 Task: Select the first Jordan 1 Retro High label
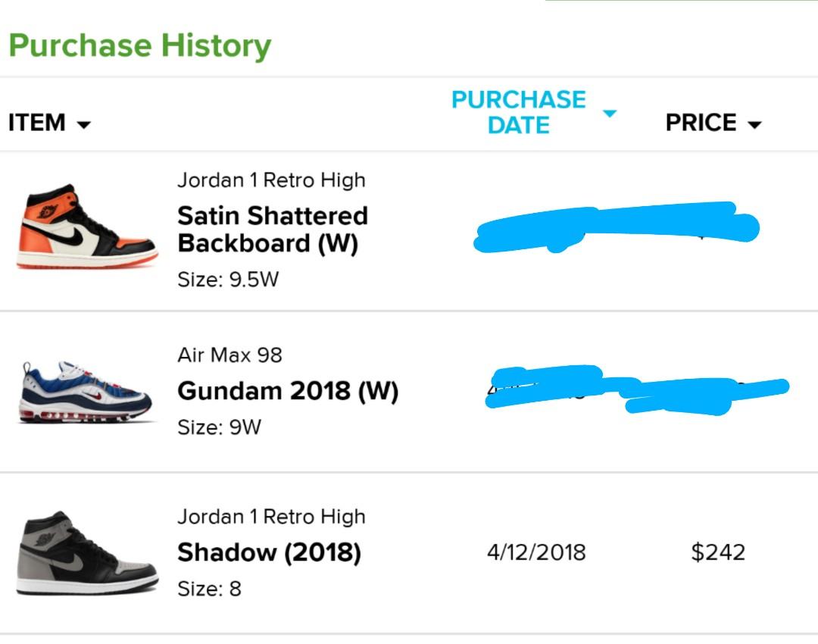click(271, 180)
